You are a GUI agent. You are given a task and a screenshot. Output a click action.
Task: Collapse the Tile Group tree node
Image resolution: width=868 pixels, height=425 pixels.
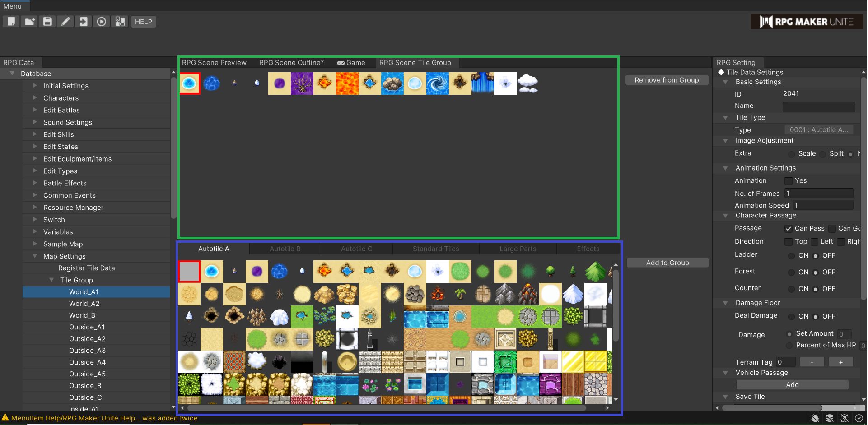point(51,280)
